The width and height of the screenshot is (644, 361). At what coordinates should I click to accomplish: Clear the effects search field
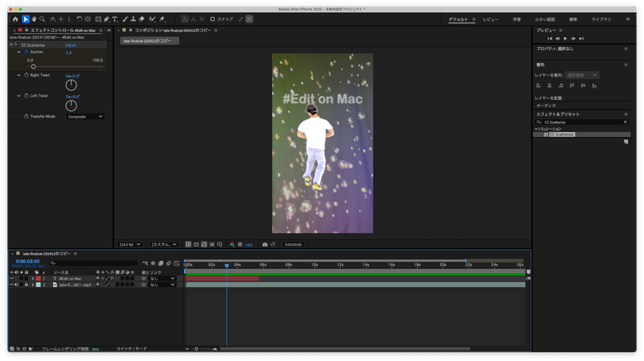click(625, 122)
